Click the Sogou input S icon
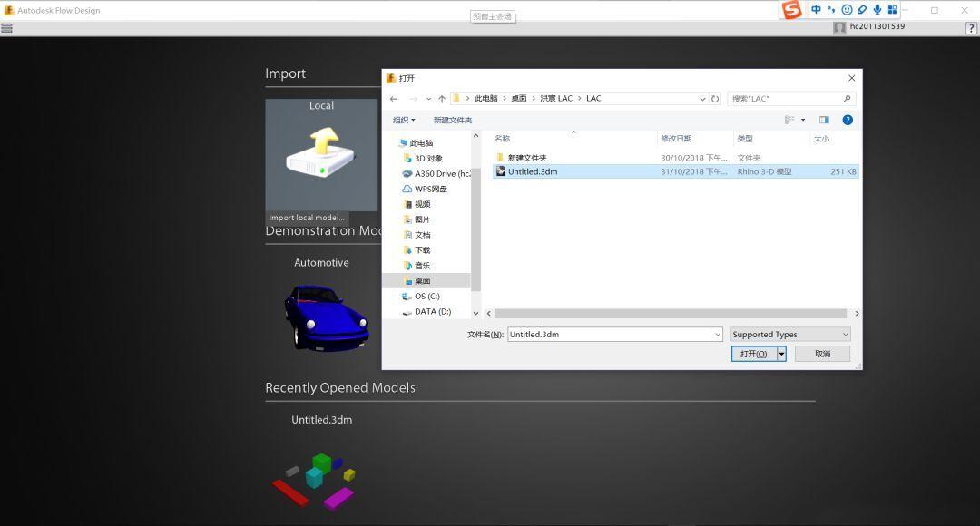The height and width of the screenshot is (526, 980). (x=791, y=10)
